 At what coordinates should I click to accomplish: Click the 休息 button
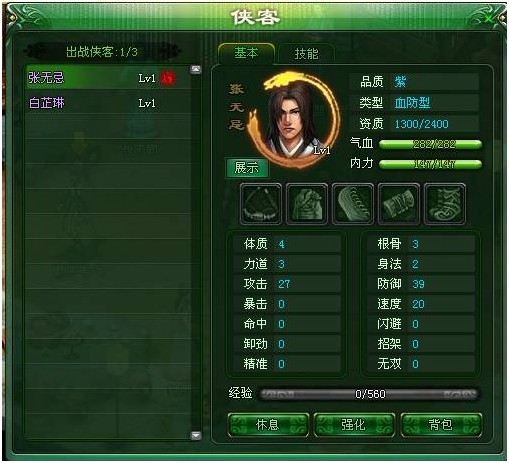click(268, 425)
